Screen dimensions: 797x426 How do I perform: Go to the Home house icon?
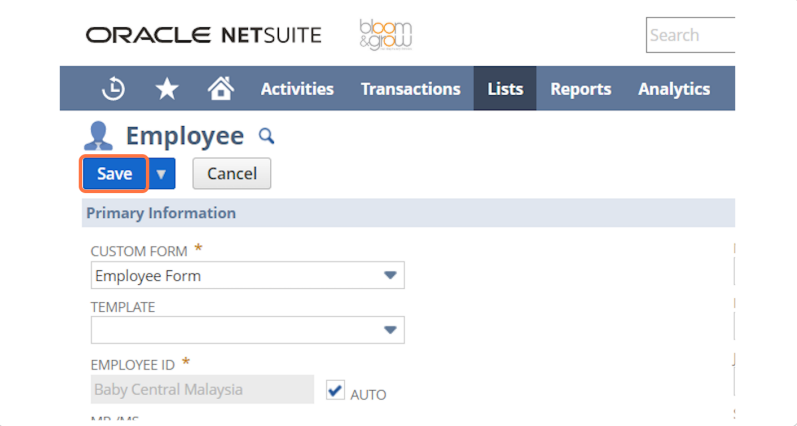pyautogui.click(x=221, y=88)
